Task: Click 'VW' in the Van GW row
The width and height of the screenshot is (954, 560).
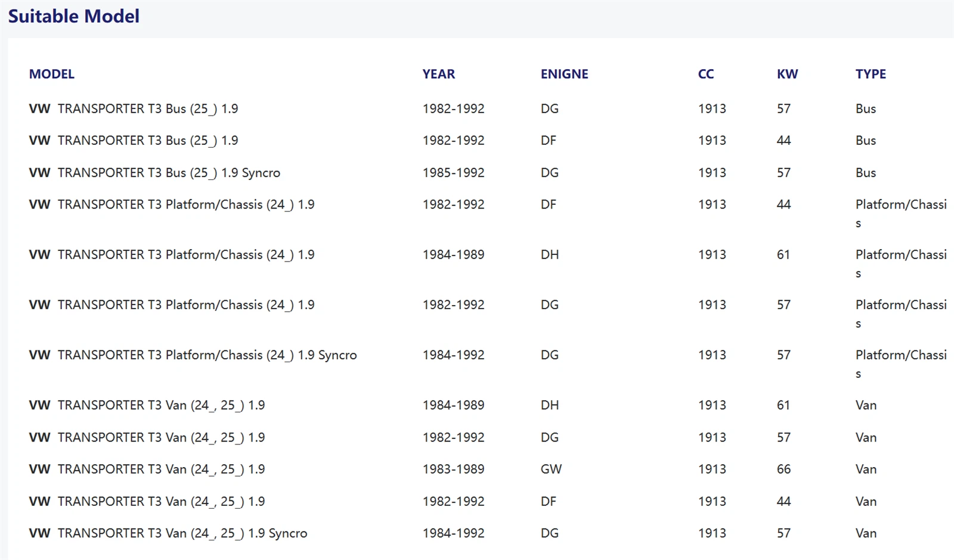Action: (x=39, y=469)
